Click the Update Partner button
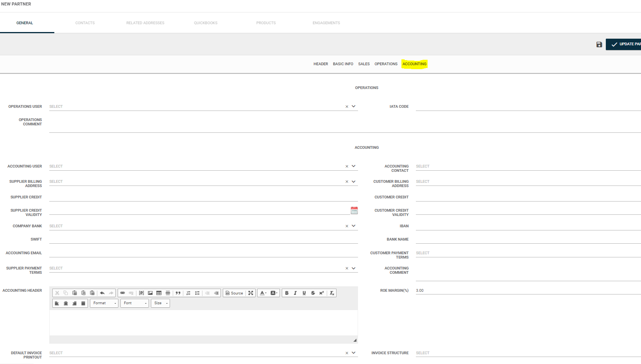This screenshot has width=641, height=364. (x=623, y=44)
